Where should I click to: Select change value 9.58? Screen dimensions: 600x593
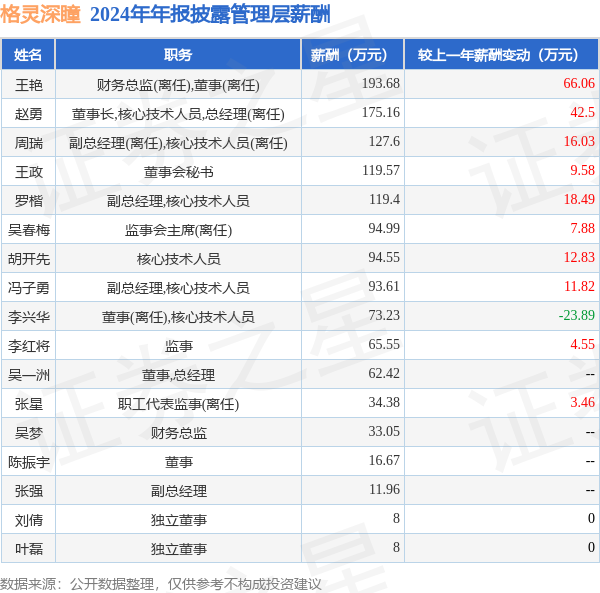click(x=582, y=171)
